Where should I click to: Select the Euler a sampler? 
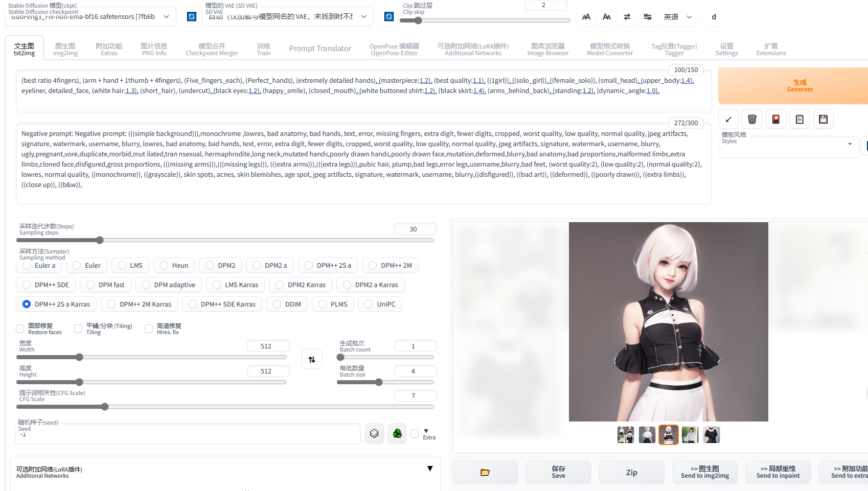(39, 265)
